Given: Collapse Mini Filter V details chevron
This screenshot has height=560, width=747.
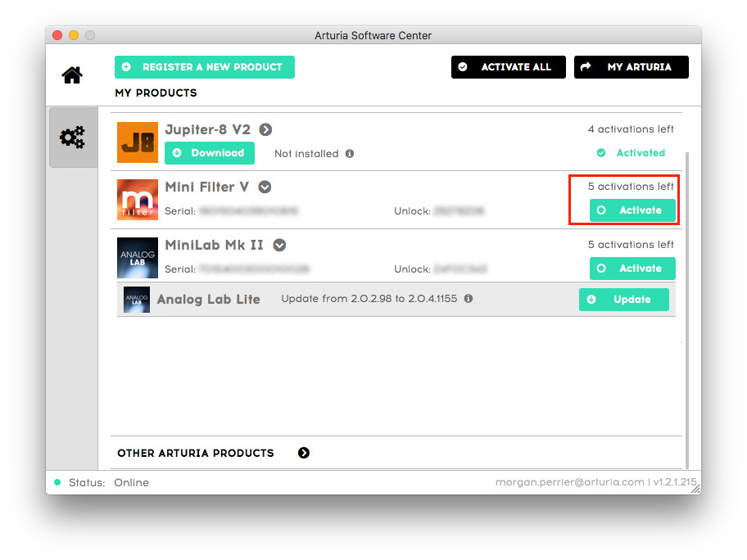Looking at the screenshot, I should pyautogui.click(x=265, y=187).
